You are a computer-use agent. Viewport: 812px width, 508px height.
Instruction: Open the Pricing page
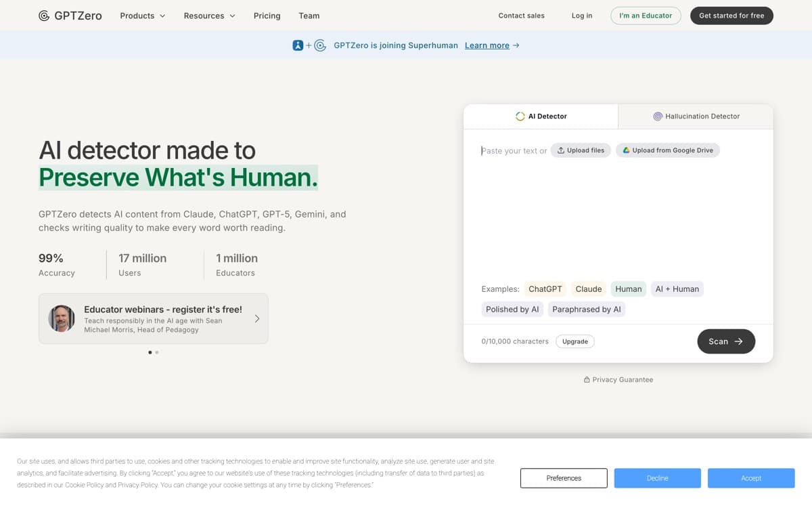coord(267,16)
